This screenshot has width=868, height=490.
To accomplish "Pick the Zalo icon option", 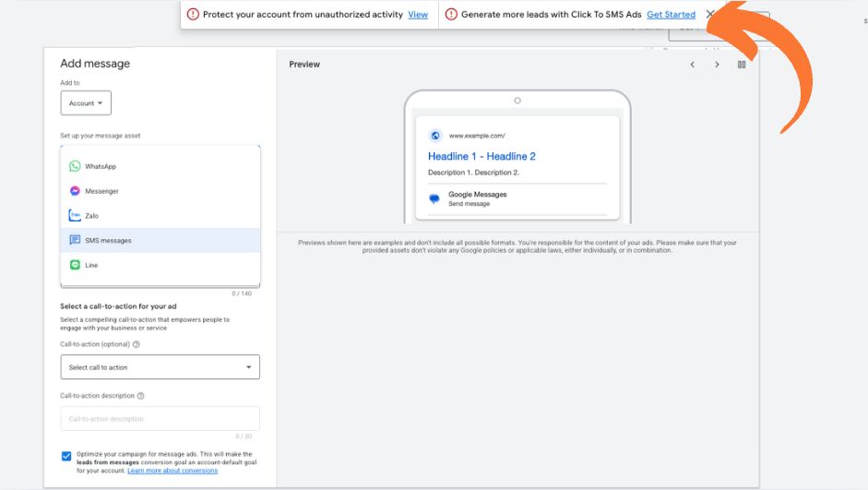I will click(75, 215).
